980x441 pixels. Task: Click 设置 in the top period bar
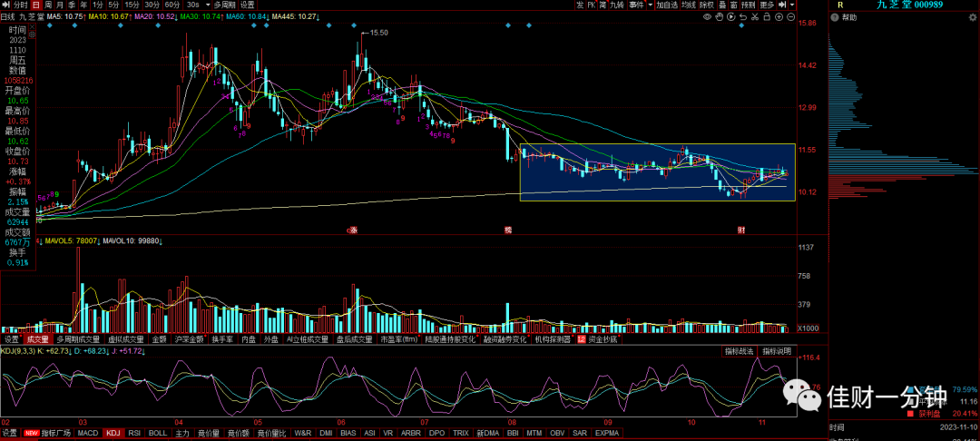coord(248,5)
